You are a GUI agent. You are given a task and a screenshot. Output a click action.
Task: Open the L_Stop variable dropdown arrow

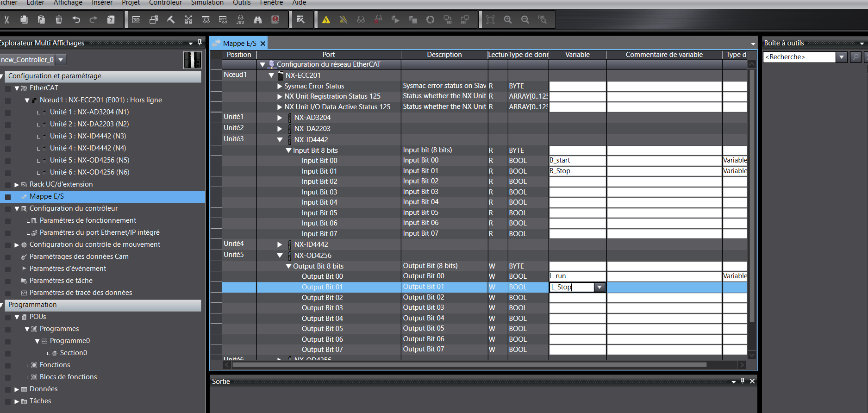point(599,287)
